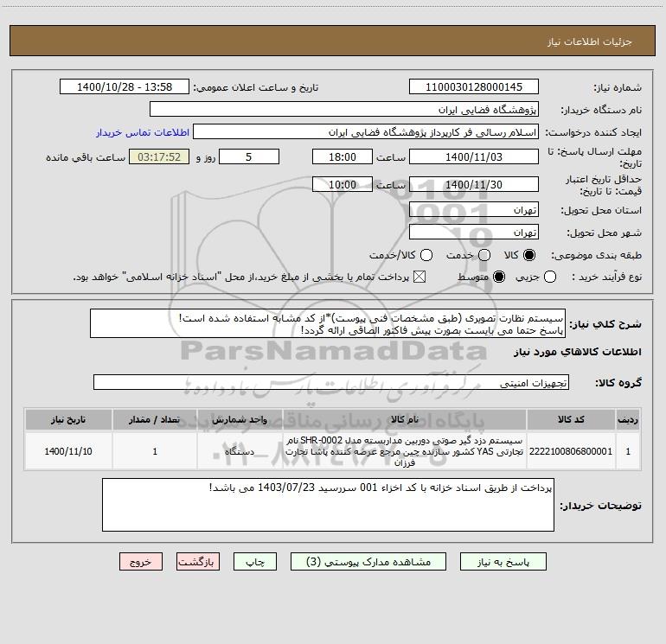The width and height of the screenshot is (666, 644).
Task: Click the goods group field تجهیزات امنیتی
Action: 331,382
